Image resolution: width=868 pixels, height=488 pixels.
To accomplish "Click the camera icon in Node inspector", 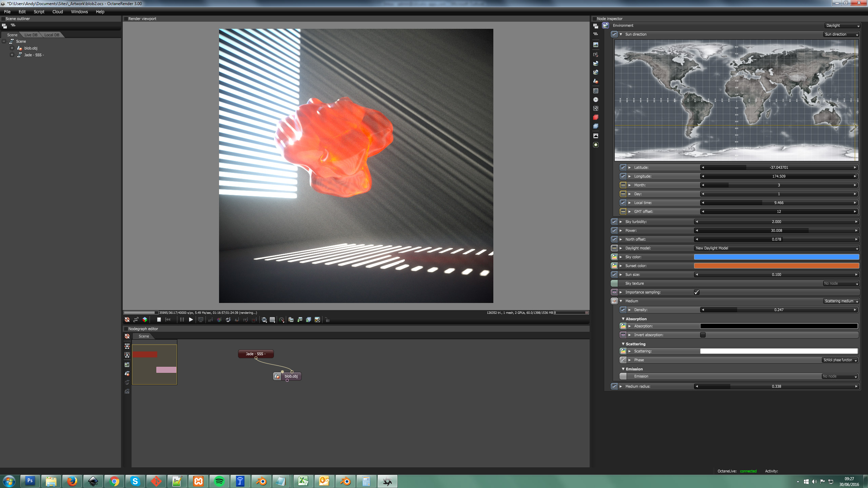I will pyautogui.click(x=595, y=55).
